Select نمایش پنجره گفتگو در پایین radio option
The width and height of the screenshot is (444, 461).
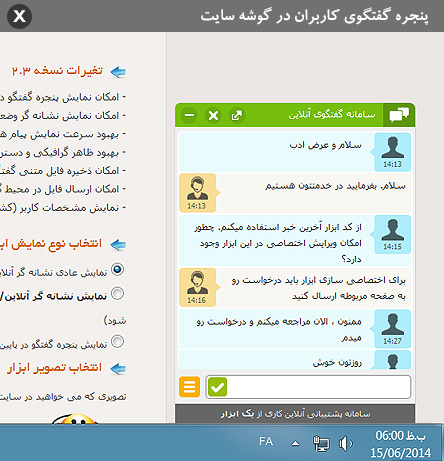117,341
